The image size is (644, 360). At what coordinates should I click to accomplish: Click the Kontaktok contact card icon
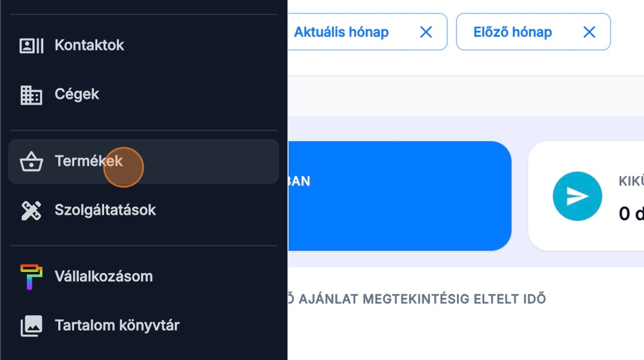coord(32,45)
